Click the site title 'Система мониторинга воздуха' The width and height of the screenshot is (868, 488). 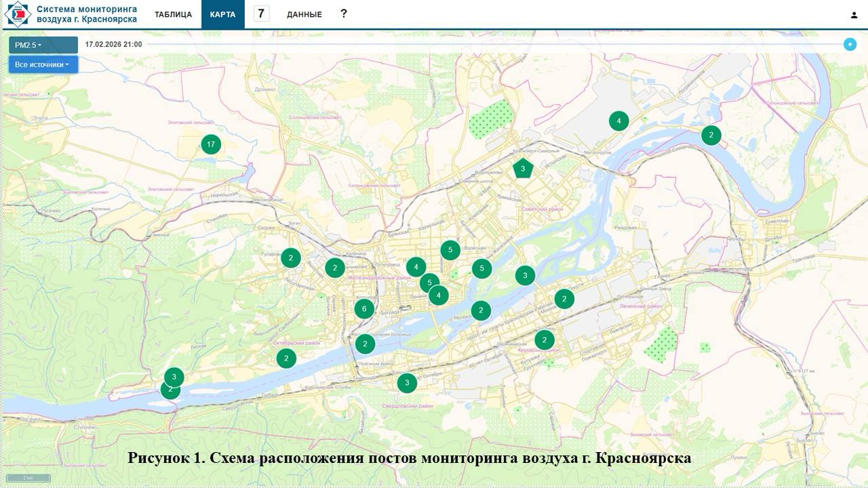(86, 14)
